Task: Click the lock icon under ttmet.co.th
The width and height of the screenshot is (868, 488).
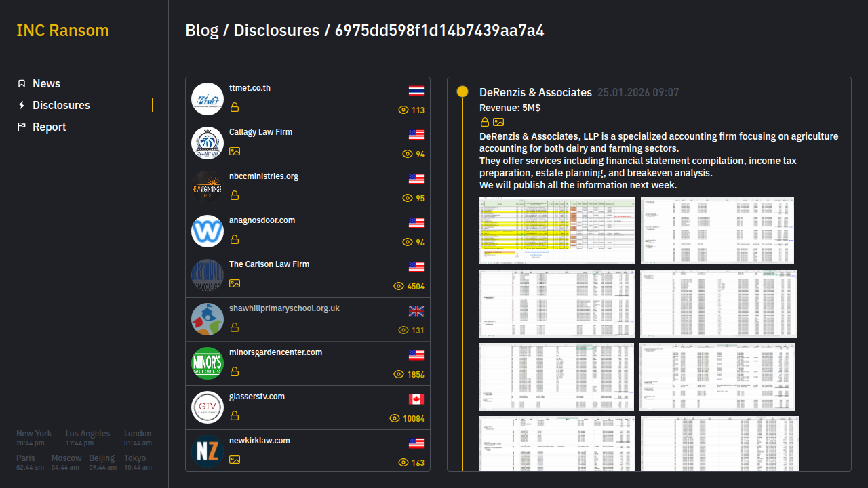Action: (x=235, y=107)
